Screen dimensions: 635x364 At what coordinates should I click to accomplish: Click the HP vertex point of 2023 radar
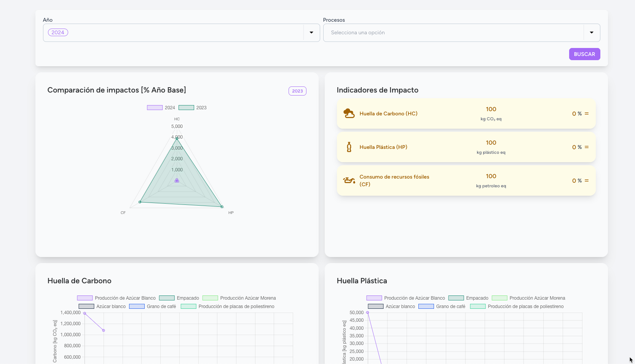click(222, 207)
